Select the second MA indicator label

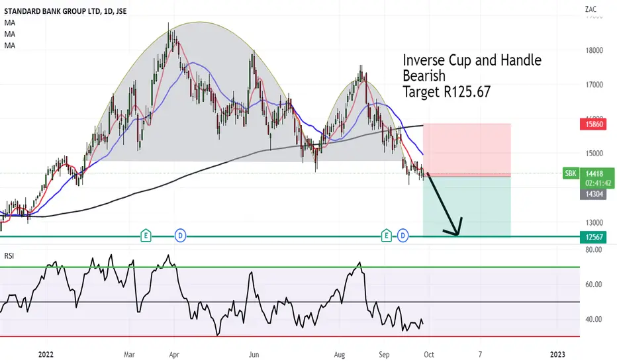[10, 34]
